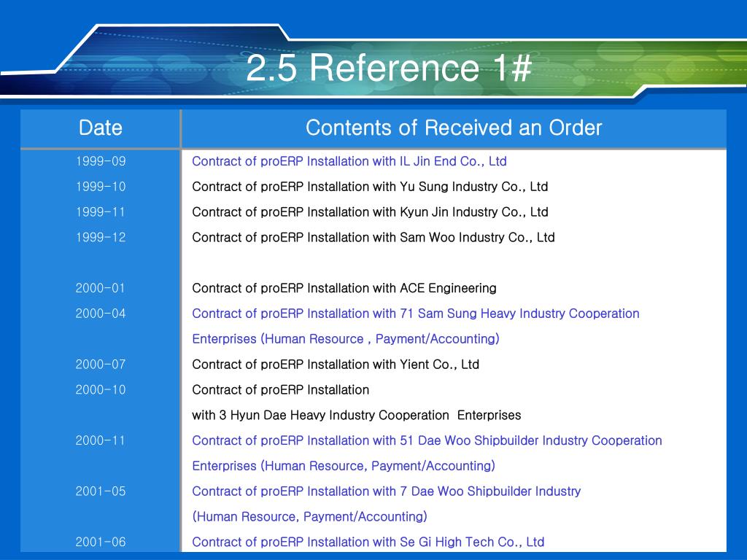
Task: Click the date cell "2000-11"
Action: pos(101,440)
